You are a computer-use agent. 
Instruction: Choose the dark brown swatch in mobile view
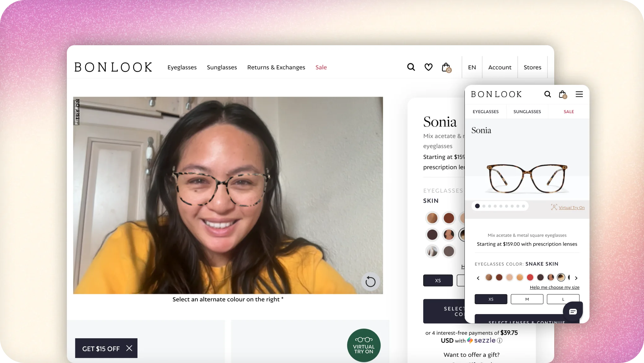coord(540,278)
